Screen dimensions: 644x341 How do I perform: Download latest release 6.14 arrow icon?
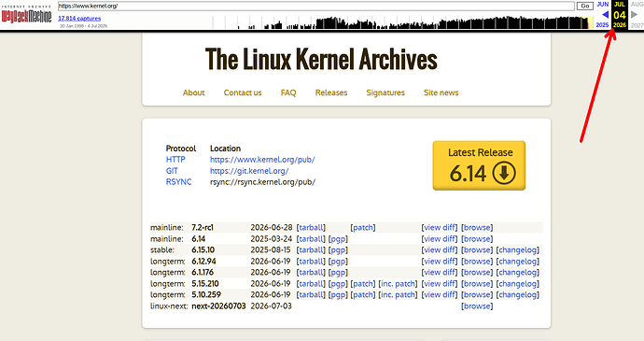click(504, 173)
